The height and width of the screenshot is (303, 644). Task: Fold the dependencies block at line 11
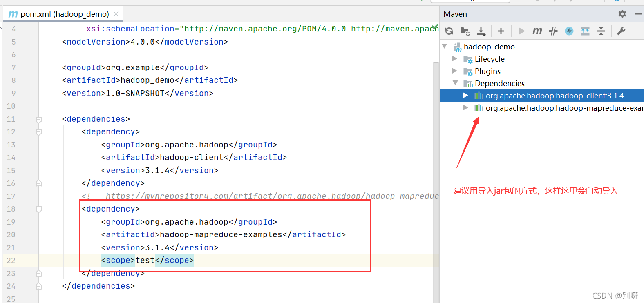[39, 119]
